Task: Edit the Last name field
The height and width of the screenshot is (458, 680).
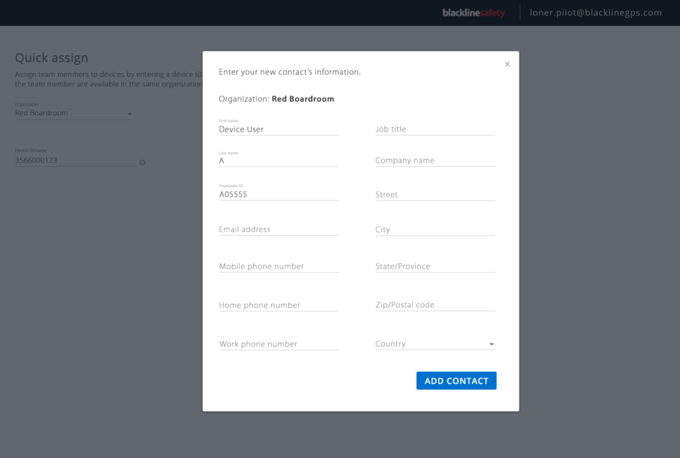Action: pos(278,161)
